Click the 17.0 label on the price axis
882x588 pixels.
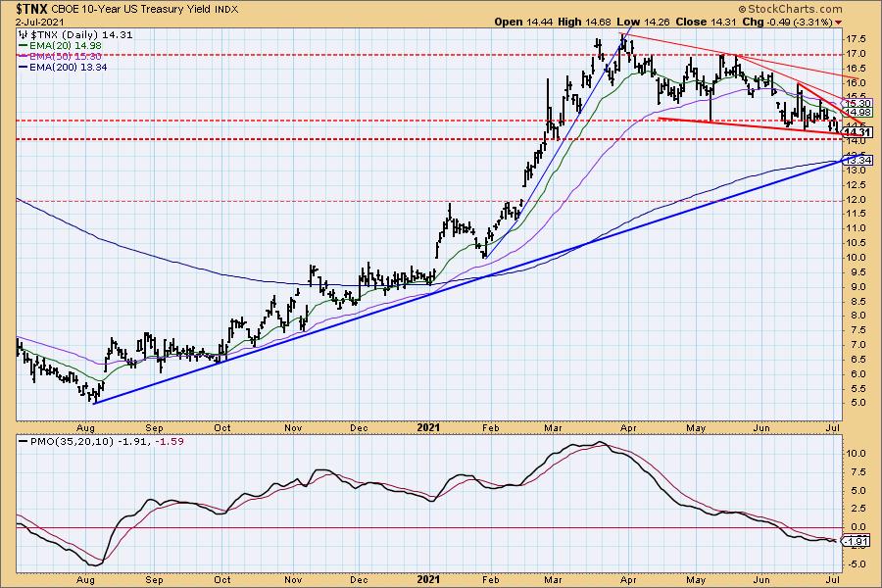(856, 54)
